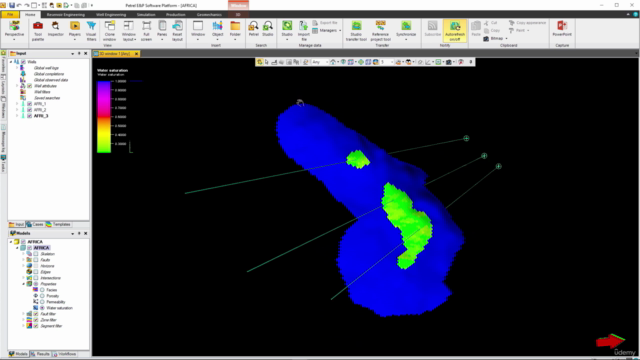640x360 pixels.
Task: Click the select/pick arrow tool in 3D toolbar
Action: click(267, 62)
